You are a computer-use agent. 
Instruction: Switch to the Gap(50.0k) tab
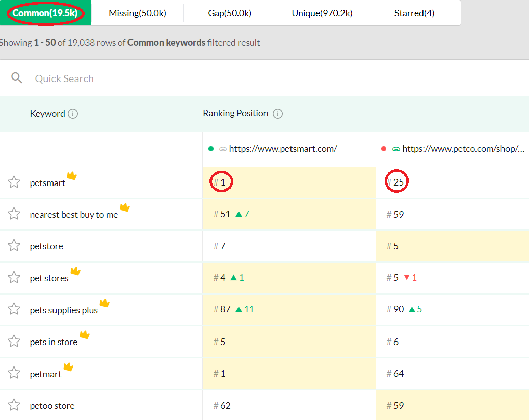(230, 13)
